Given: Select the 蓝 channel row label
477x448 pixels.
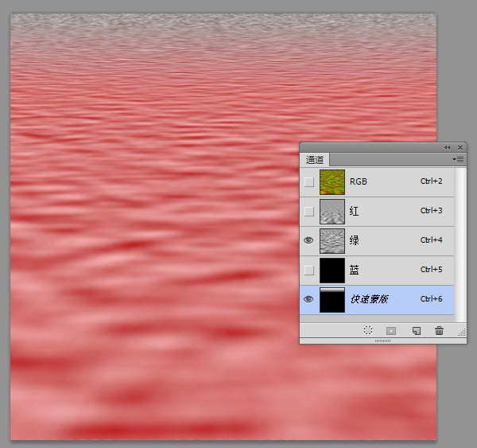Looking at the screenshot, I should point(355,271).
